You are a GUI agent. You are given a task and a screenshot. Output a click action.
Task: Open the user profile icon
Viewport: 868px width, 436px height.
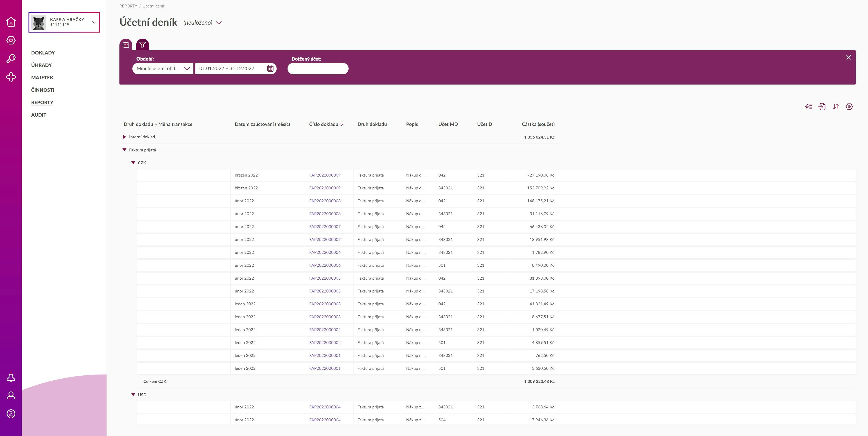click(11, 396)
